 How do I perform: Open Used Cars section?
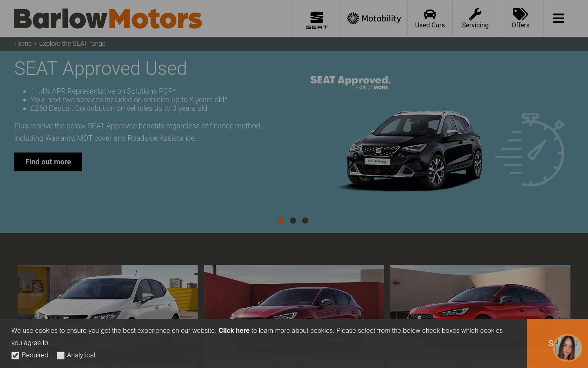click(x=430, y=19)
